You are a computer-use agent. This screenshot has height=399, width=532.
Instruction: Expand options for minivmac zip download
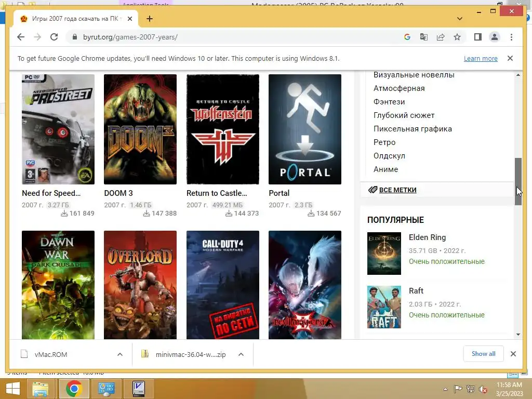tap(241, 354)
